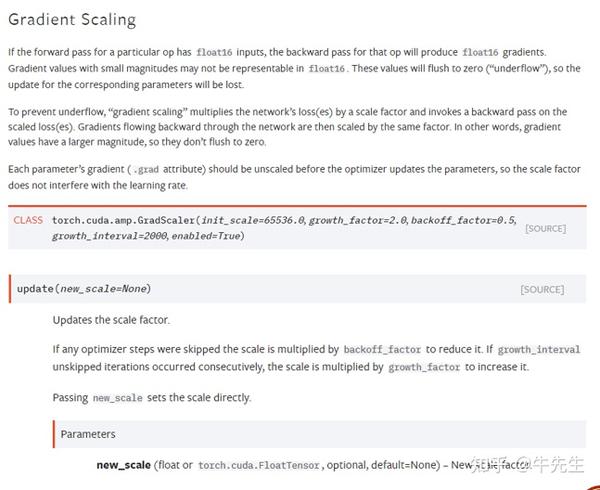Open the SOURCE link for update method
Image resolution: width=600 pixels, height=490 pixels.
coord(541,290)
